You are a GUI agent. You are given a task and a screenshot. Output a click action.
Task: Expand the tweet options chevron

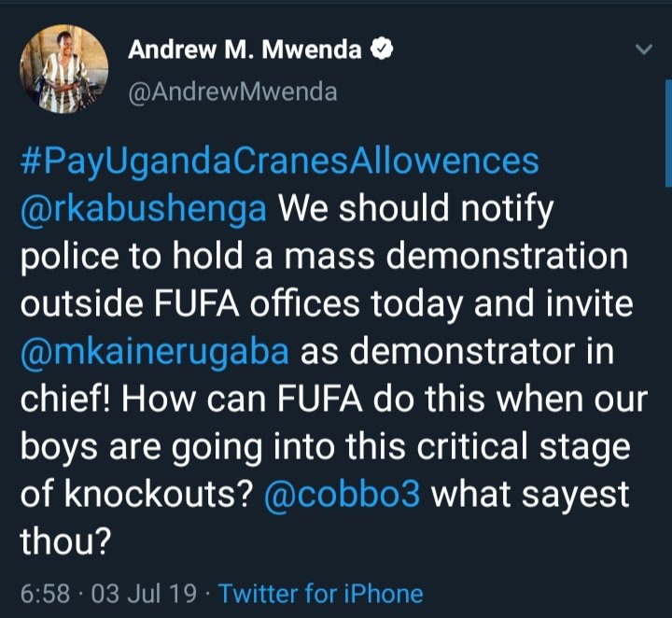coord(644,49)
